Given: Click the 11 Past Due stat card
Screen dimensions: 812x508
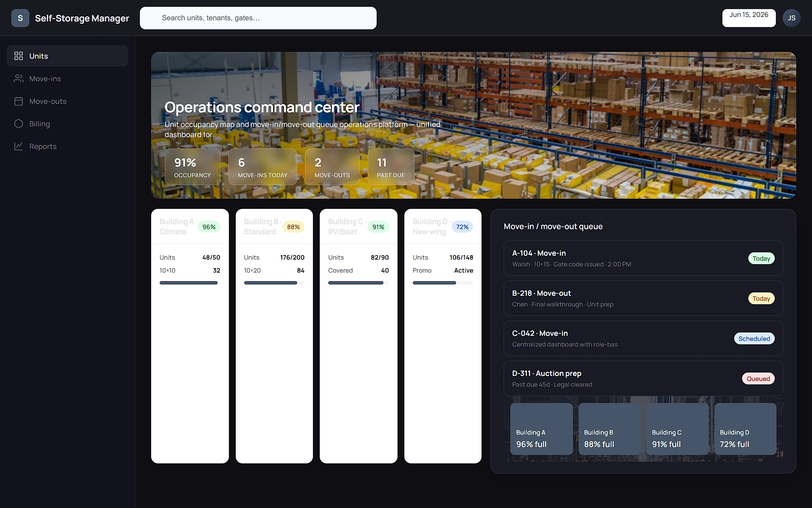Looking at the screenshot, I should point(391,167).
